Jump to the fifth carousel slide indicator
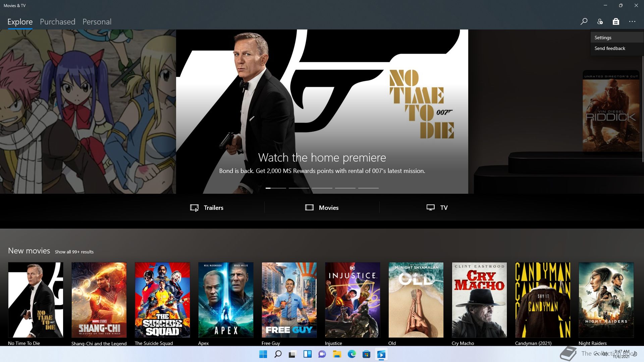This screenshot has width=644, height=362. pyautogui.click(x=368, y=188)
